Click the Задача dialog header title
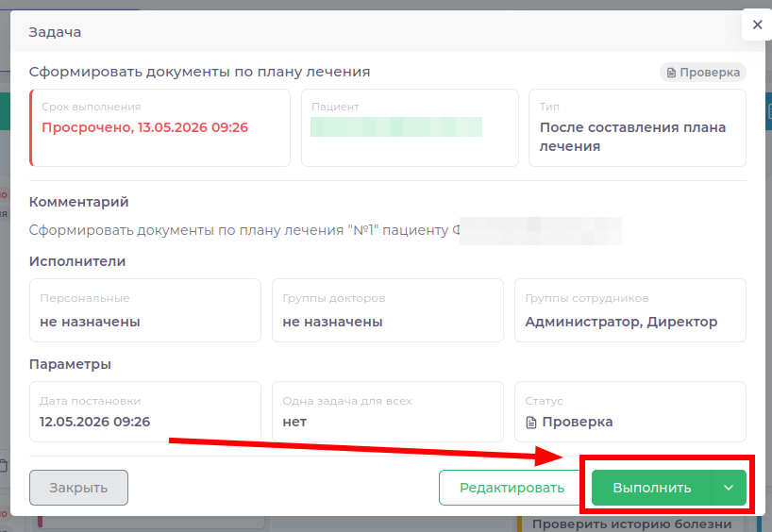Image resolution: width=772 pixels, height=532 pixels. point(55,32)
